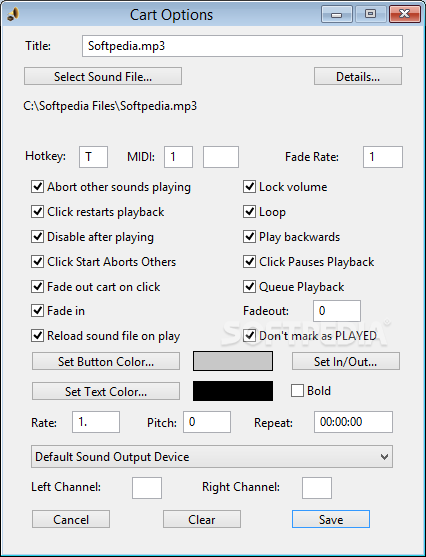
Task: Click the Save button
Action: coord(331,519)
